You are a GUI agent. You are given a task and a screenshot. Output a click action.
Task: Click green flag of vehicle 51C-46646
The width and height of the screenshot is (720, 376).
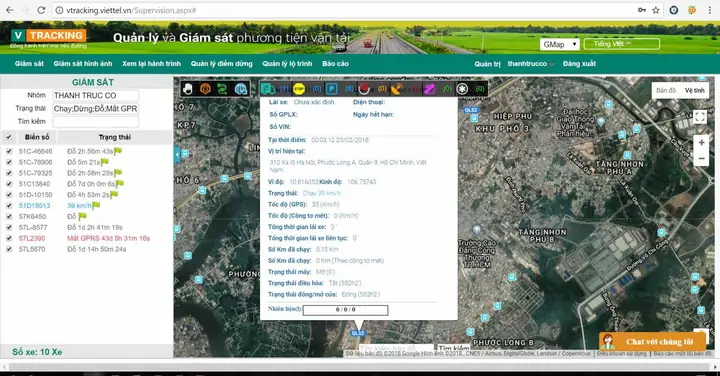pyautogui.click(x=118, y=151)
